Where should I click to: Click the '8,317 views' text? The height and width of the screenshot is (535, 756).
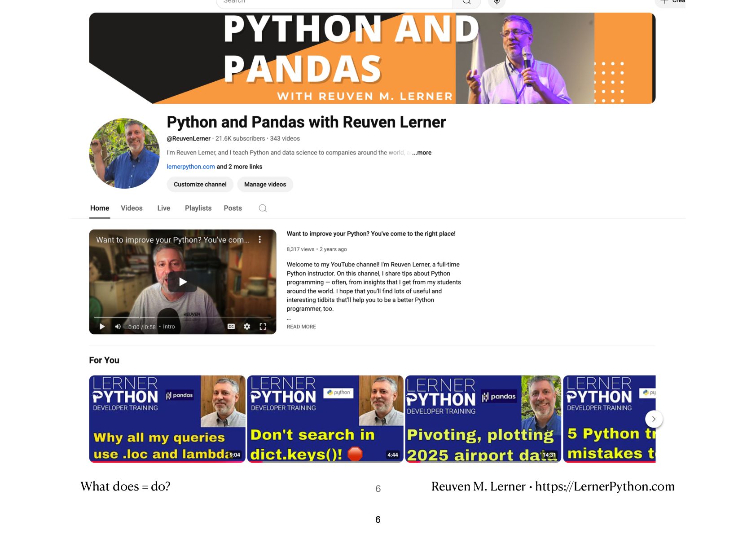[301, 249]
